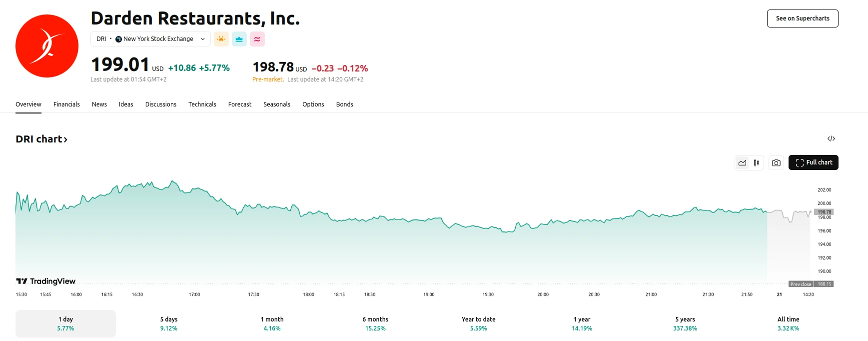Click the blue market status crown badge
This screenshot has height=341, width=868.
click(239, 38)
